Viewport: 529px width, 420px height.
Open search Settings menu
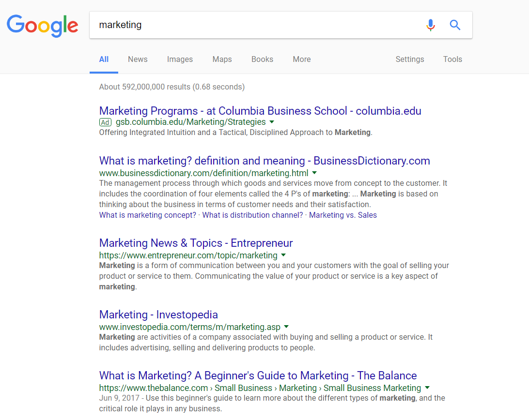[x=409, y=60]
